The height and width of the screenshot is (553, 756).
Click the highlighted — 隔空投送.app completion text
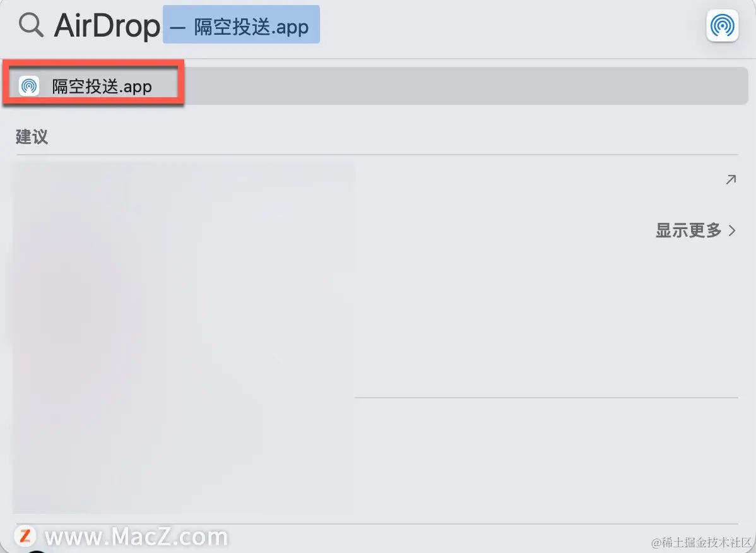pos(241,25)
